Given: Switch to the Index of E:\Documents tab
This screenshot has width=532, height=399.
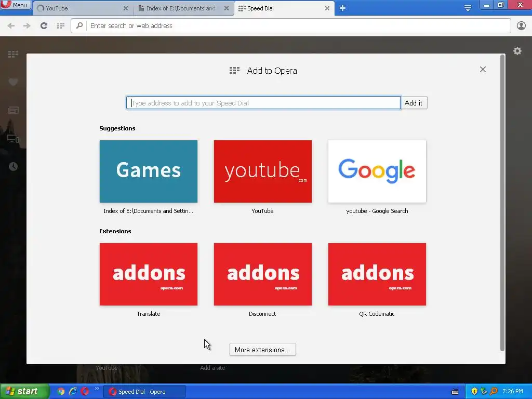Looking at the screenshot, I should [x=183, y=8].
